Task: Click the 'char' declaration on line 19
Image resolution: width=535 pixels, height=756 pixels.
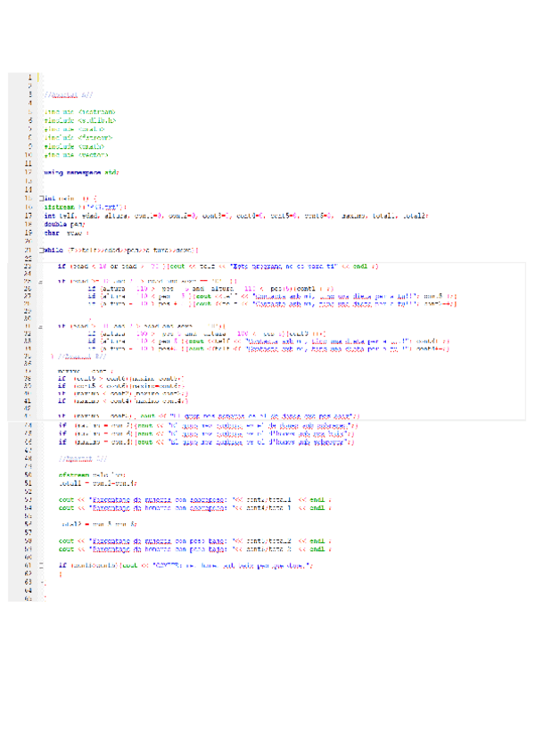Action: pyautogui.click(x=52, y=232)
